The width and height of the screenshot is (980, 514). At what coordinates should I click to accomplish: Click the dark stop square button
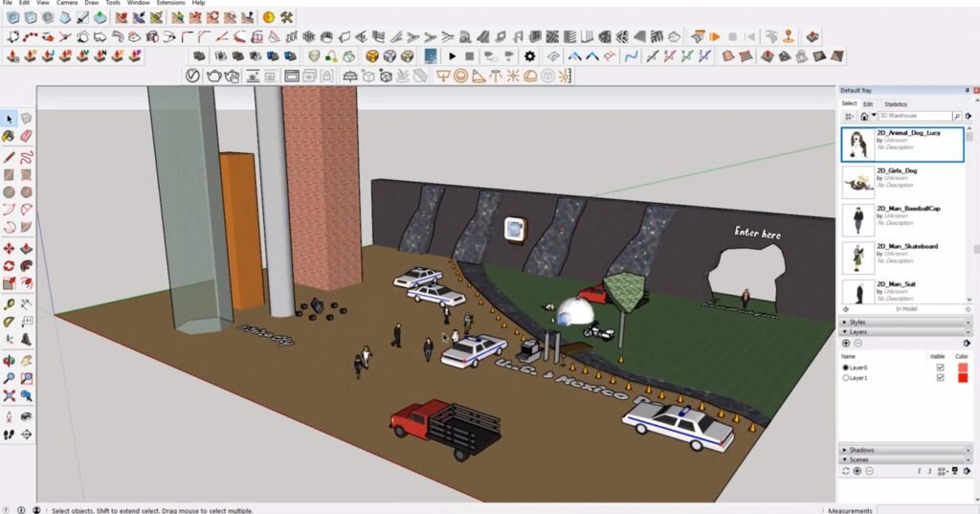pyautogui.click(x=469, y=56)
